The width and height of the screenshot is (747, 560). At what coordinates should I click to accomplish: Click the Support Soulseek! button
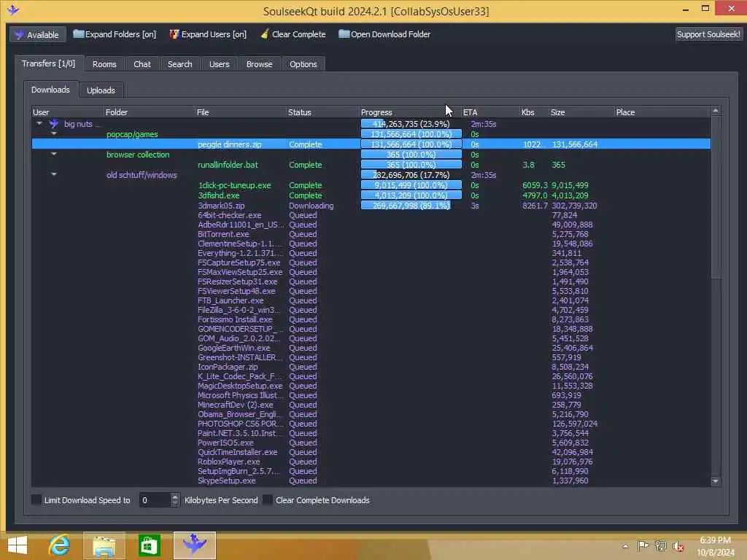click(708, 34)
